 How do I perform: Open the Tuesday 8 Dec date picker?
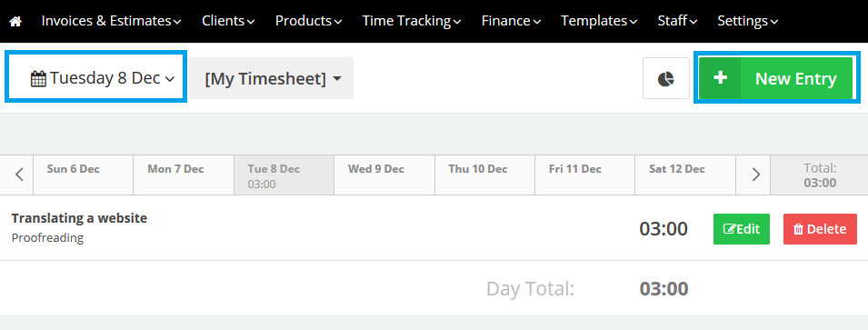(95, 78)
